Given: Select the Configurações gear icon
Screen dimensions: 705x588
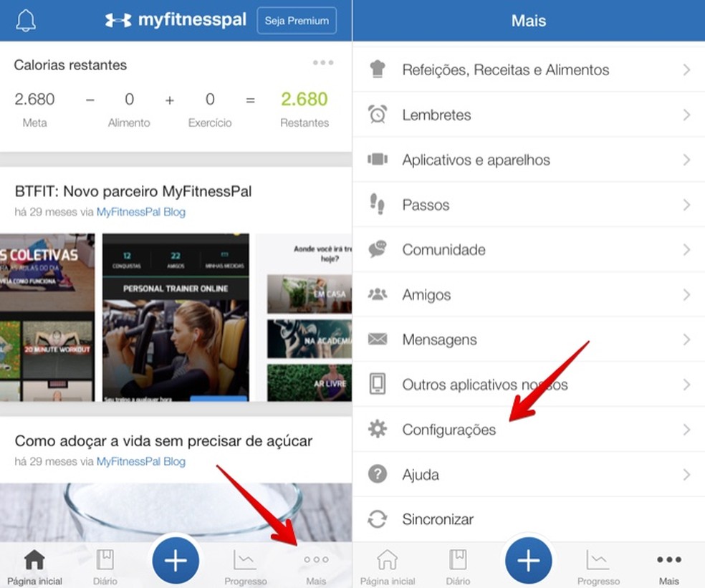Looking at the screenshot, I should 378,429.
